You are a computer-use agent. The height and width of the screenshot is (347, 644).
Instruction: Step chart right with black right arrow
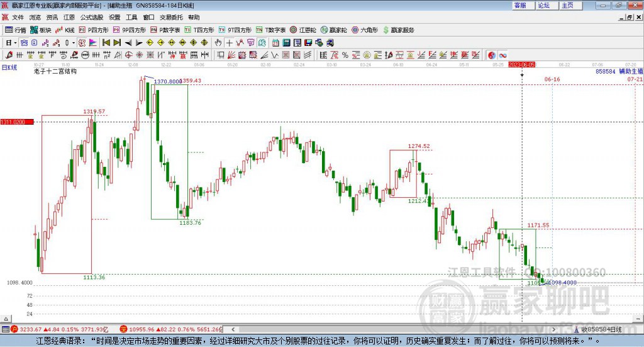[139, 43]
